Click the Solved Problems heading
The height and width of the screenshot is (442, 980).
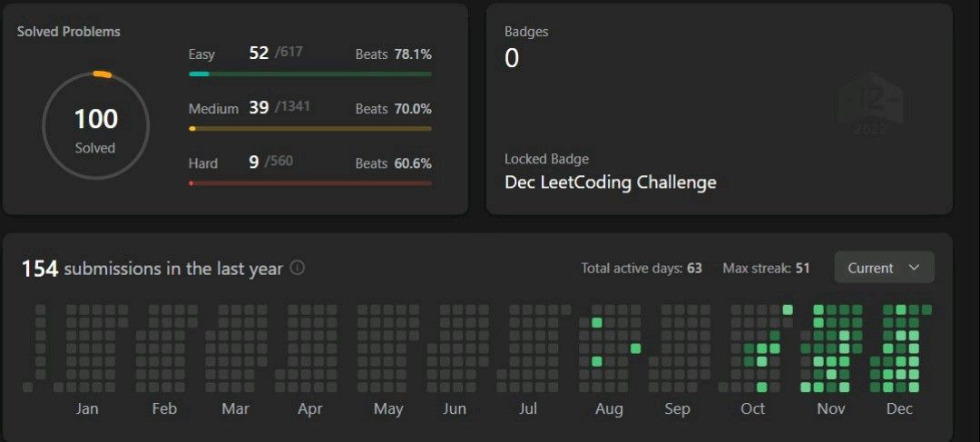click(x=69, y=31)
